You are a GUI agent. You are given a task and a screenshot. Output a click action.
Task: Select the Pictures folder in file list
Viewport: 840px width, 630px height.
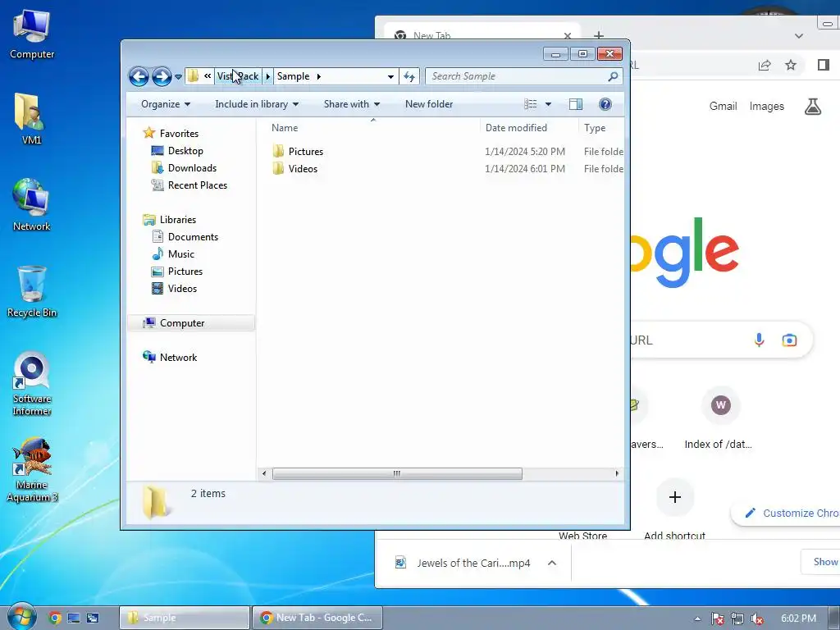pyautogui.click(x=305, y=152)
